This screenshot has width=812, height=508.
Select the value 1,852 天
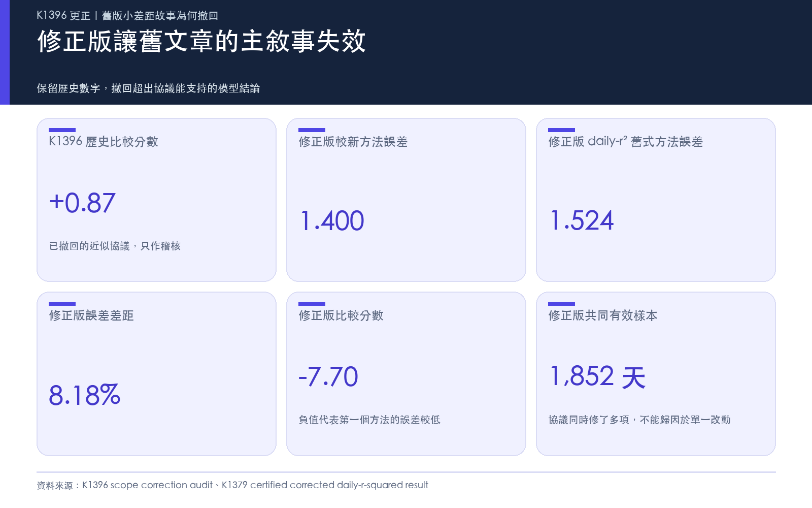598,377
